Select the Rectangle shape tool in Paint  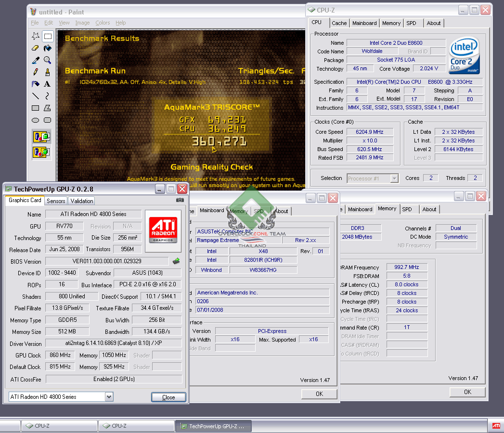36,108
